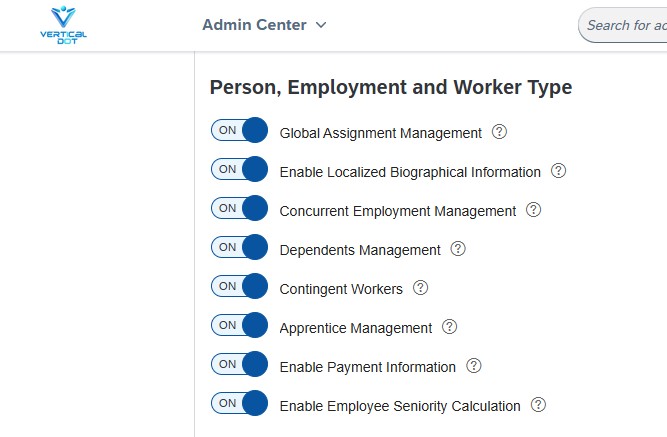Toggle off Global Assignment Management switch
Screen dimensions: 667x437
pos(239,130)
